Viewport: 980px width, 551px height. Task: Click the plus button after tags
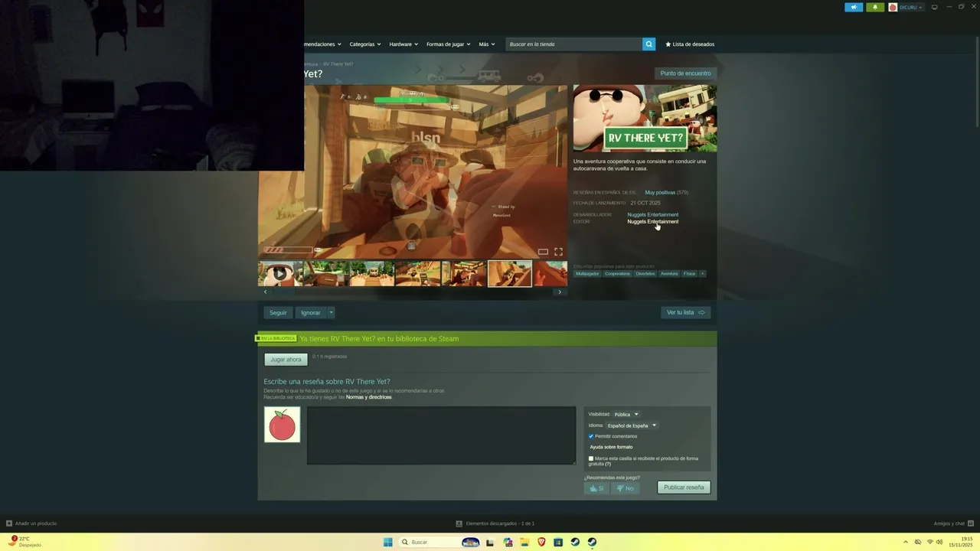click(x=702, y=273)
